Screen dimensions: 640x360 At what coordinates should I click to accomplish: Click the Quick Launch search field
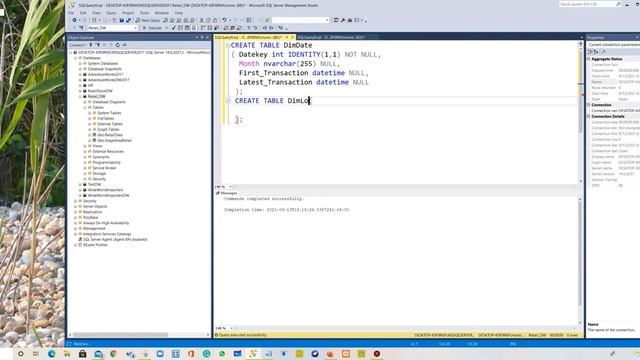point(590,4)
